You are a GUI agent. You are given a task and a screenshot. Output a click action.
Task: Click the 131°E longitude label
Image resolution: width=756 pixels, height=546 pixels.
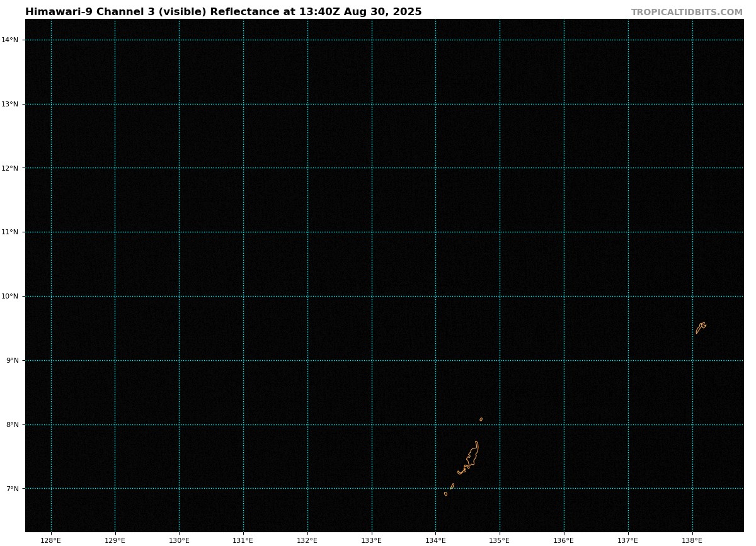pyautogui.click(x=243, y=540)
